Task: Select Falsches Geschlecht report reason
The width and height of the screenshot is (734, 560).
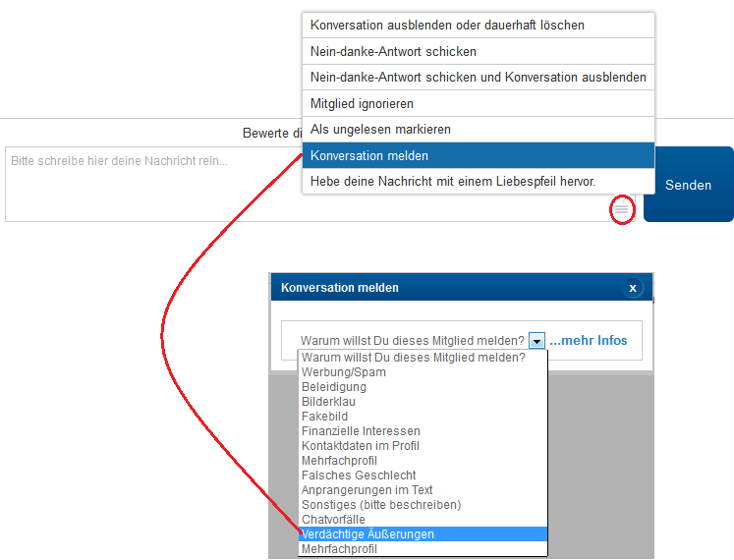Action: point(359,476)
